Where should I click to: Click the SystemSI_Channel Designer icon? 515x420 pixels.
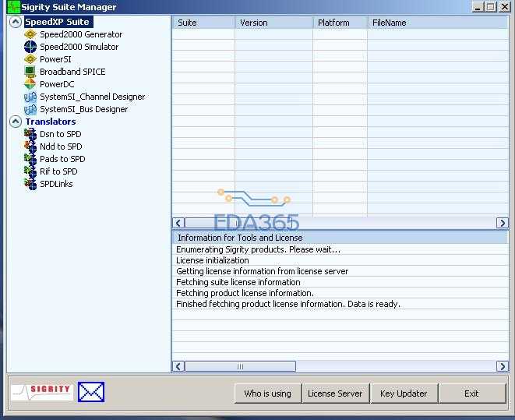pyautogui.click(x=30, y=97)
